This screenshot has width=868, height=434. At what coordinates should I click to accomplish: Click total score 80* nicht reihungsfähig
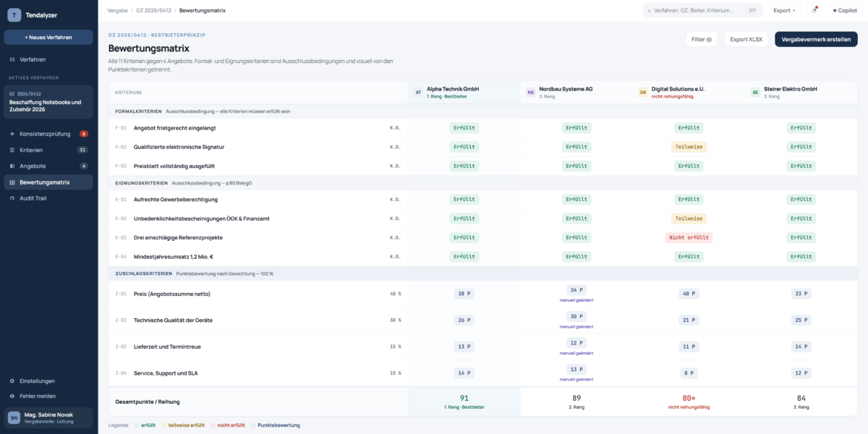689,398
